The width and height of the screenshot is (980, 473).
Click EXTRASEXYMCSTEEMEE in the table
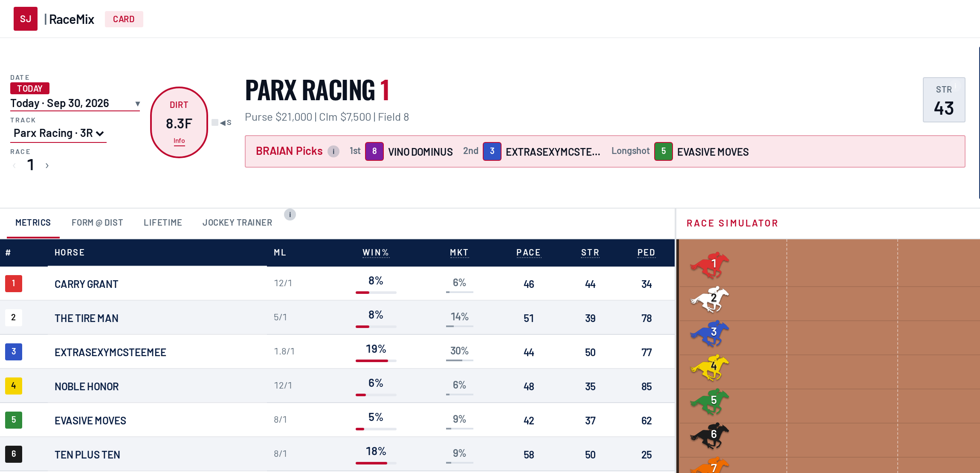[110, 352]
